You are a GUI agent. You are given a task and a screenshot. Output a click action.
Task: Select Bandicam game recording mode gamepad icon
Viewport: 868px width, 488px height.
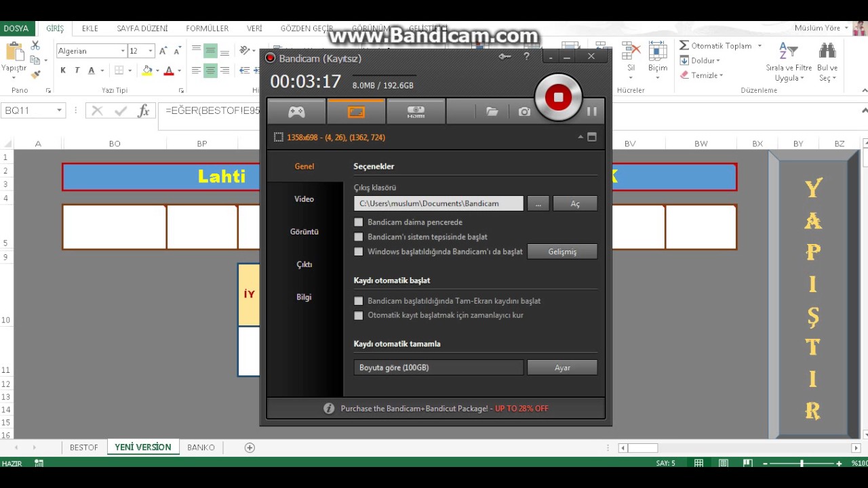click(296, 112)
